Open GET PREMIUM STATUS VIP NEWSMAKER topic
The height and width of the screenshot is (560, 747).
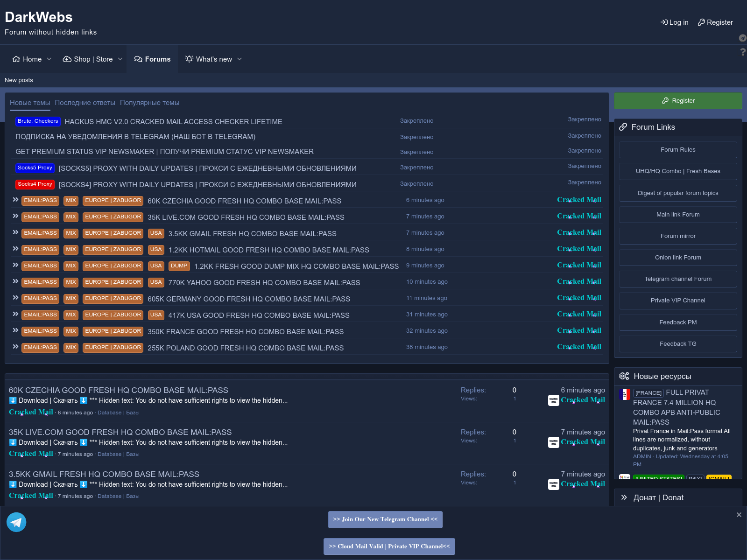click(x=164, y=152)
